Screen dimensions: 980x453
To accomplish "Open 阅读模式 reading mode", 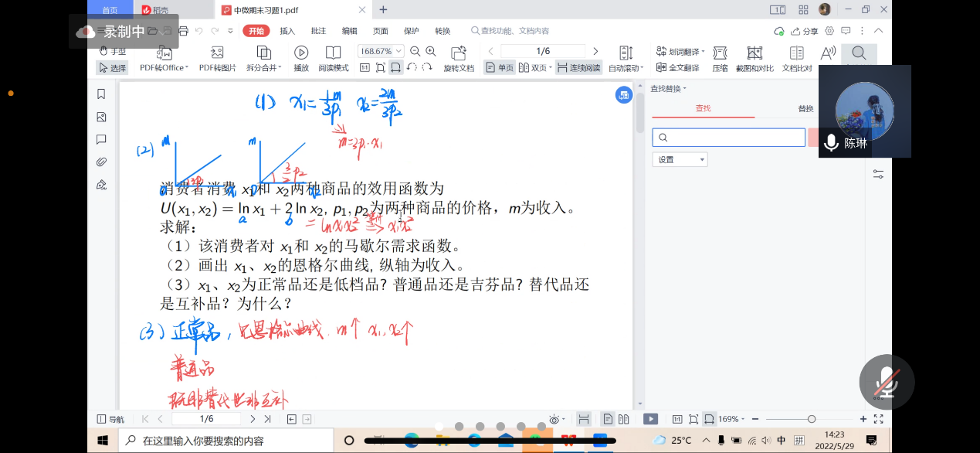I will coord(334,53).
